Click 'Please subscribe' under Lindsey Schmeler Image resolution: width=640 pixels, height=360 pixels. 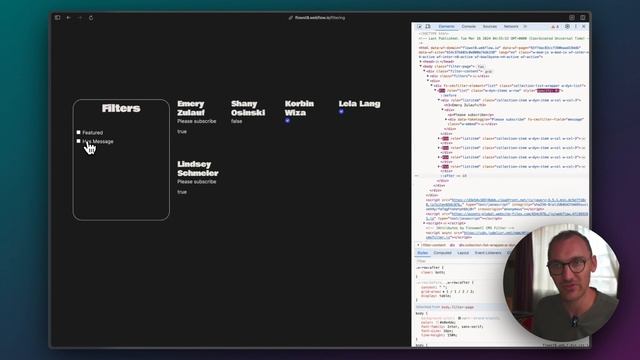pyautogui.click(x=197, y=182)
